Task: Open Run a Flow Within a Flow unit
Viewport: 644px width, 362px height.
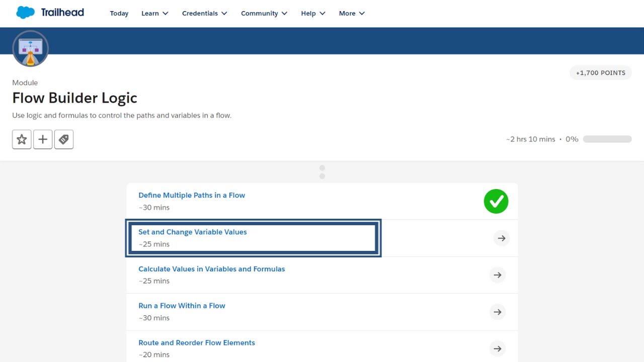Action: [182, 306]
